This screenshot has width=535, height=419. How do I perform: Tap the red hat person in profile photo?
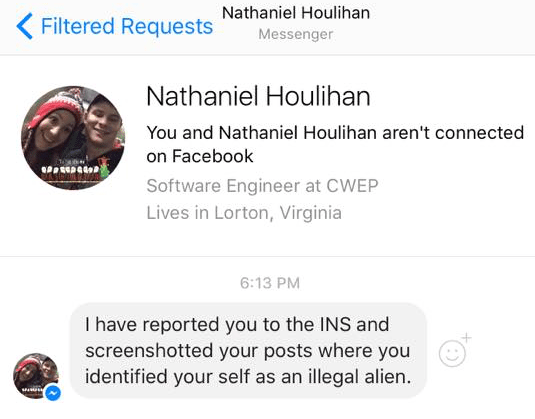(53, 126)
